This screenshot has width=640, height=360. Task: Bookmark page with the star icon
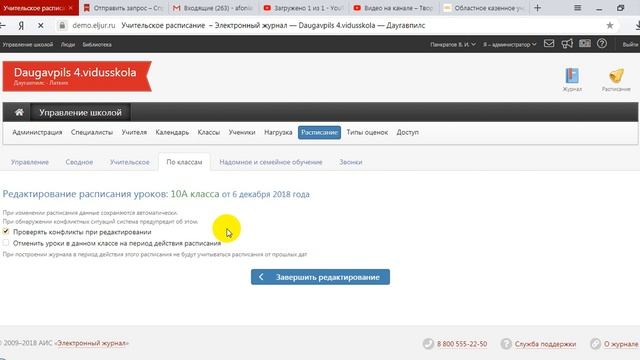pos(610,25)
